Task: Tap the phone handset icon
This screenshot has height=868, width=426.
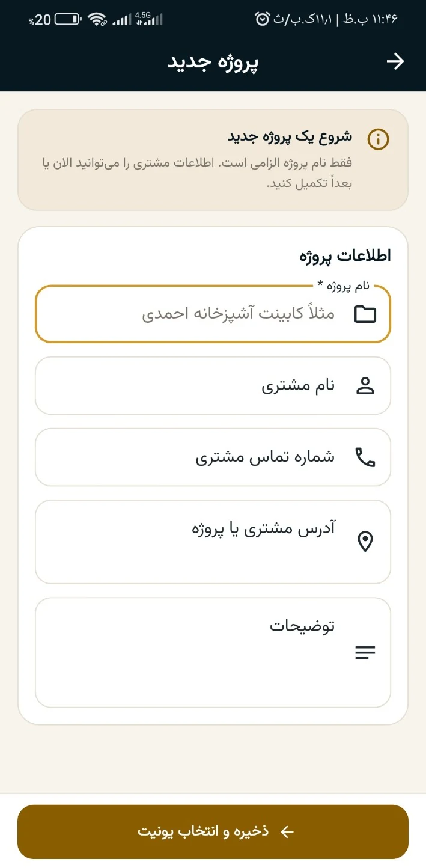Action: click(365, 457)
